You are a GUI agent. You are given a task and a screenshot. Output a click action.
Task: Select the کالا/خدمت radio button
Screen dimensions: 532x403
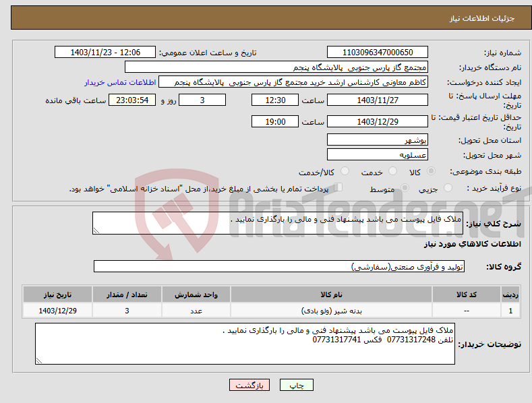(x=345, y=171)
